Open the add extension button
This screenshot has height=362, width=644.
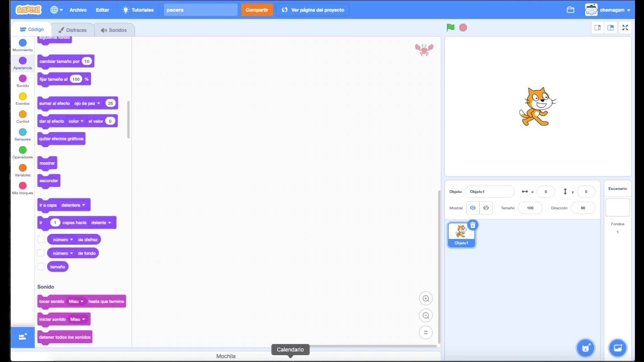pos(22,337)
